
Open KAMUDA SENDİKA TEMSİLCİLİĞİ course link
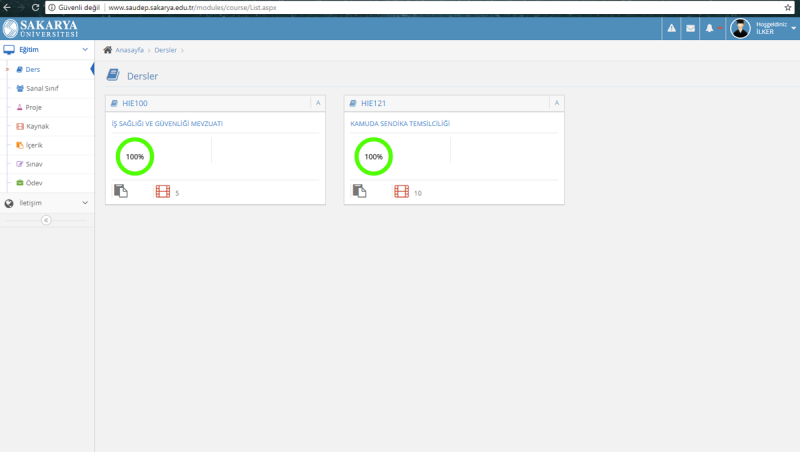pos(400,123)
